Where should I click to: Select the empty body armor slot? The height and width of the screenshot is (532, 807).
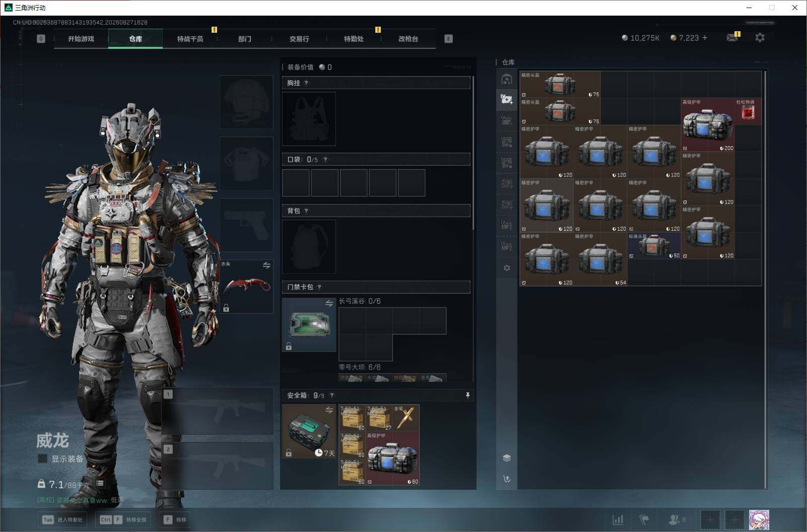point(246,163)
